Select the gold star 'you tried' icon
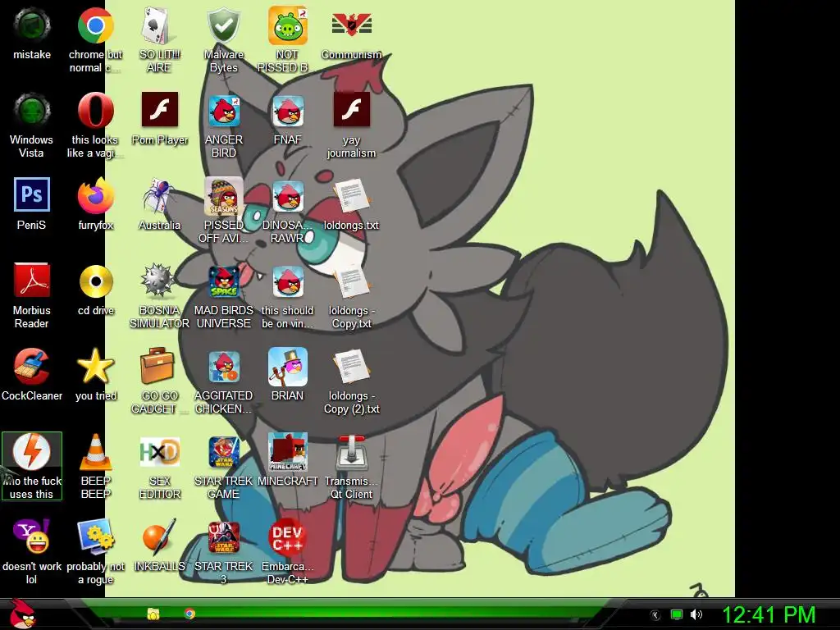 click(x=95, y=367)
